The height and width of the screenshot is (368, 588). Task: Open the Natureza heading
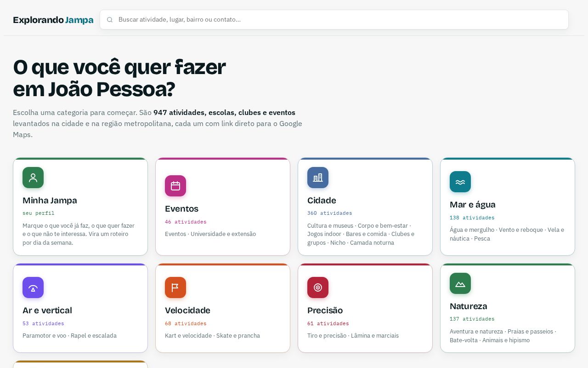(x=469, y=306)
